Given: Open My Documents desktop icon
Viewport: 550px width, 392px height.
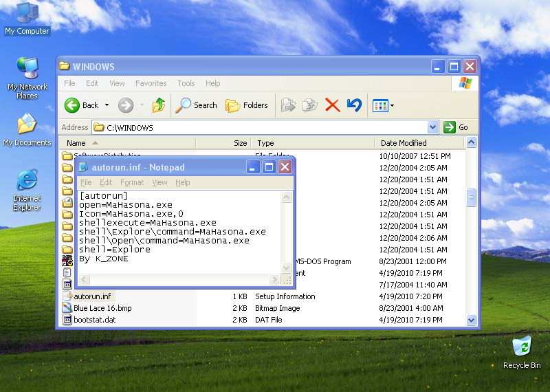Looking at the screenshot, I should 27,130.
